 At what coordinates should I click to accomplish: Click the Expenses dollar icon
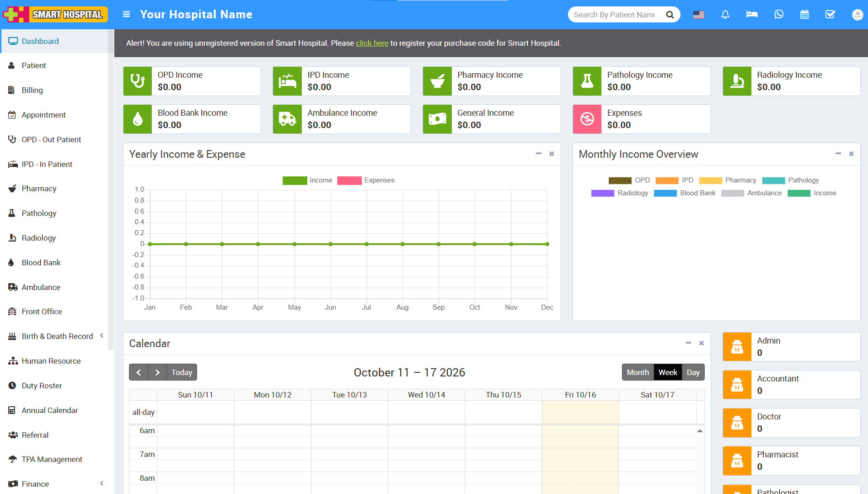point(587,119)
